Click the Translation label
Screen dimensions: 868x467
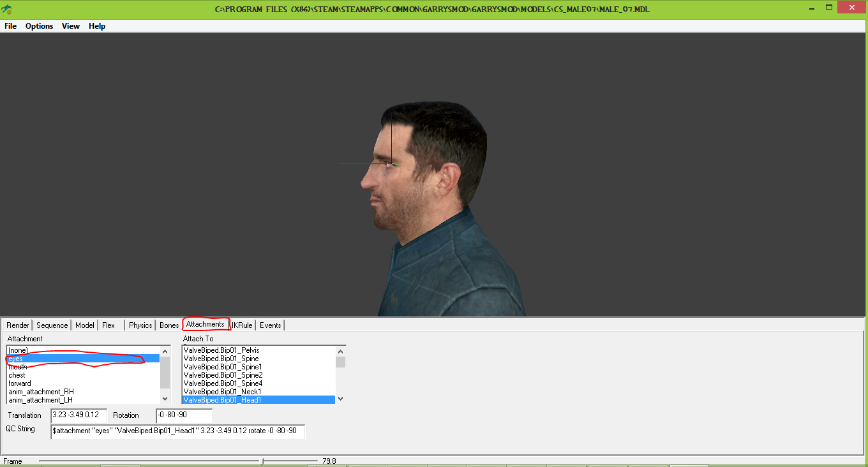[25, 415]
